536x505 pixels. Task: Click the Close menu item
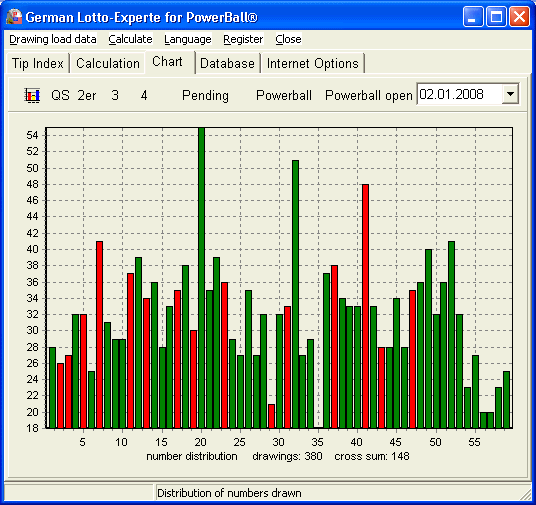click(288, 39)
